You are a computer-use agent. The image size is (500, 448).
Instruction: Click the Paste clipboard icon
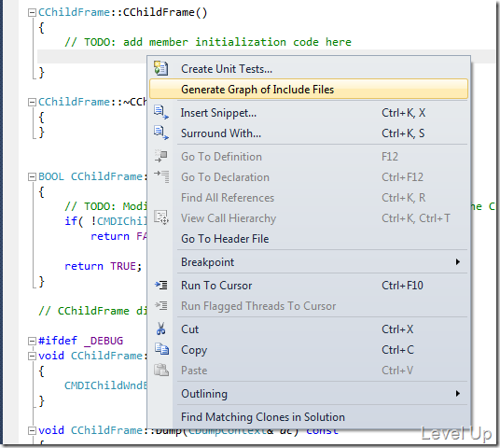pos(161,370)
